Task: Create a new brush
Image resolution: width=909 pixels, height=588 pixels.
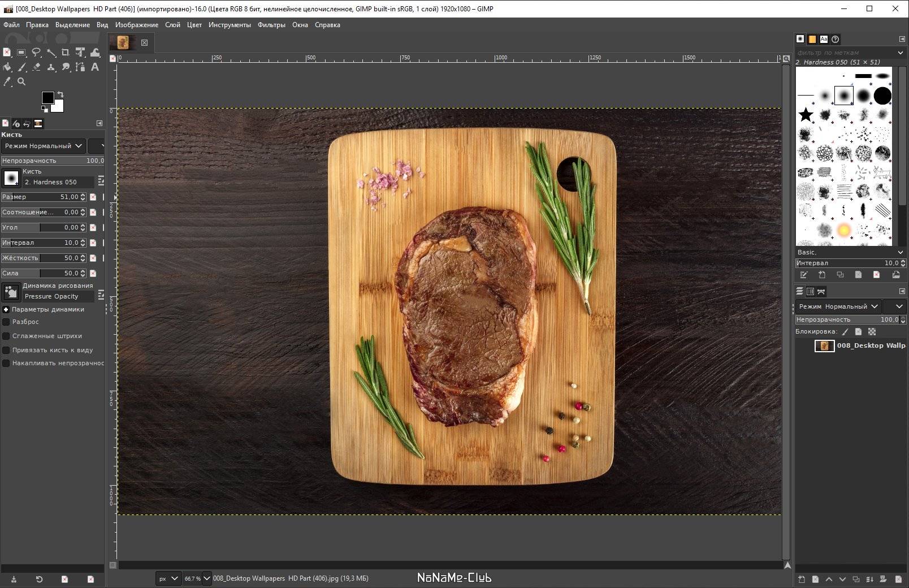Action: coord(822,275)
